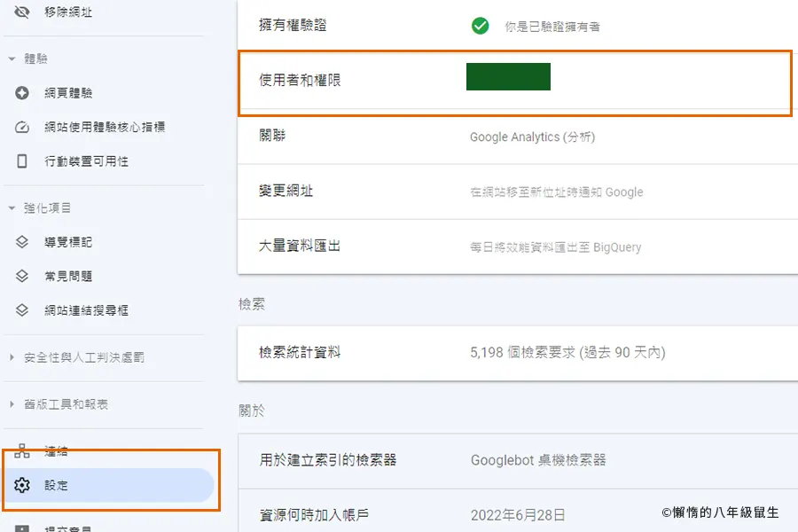Open 網站連結搜尋框 enhancement report
The height and width of the screenshot is (532, 798).
pos(87,310)
